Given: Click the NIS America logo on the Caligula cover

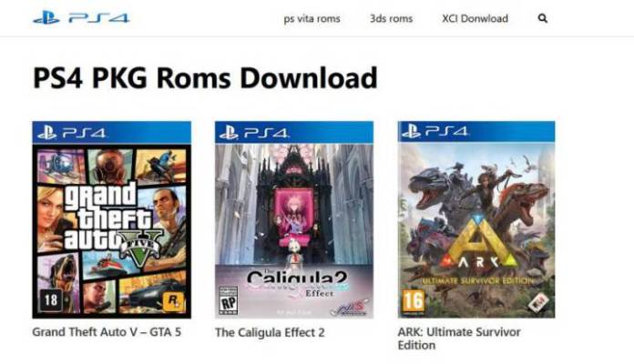Looking at the screenshot, I should [350, 308].
